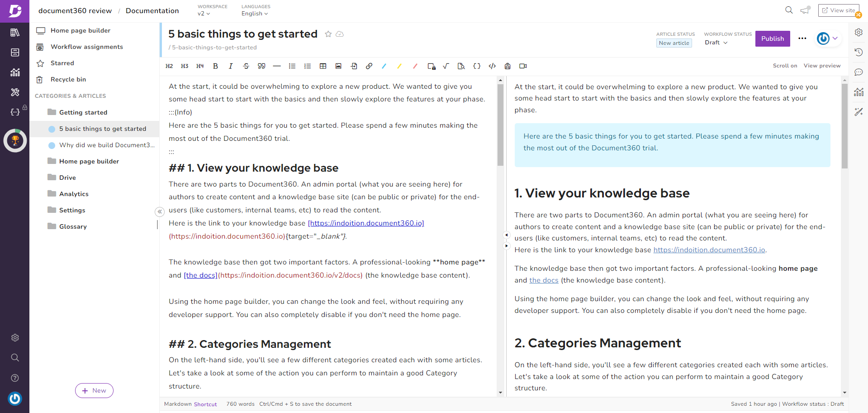Collapse the left category panel
Viewport: 868px width, 413px height.
click(159, 211)
